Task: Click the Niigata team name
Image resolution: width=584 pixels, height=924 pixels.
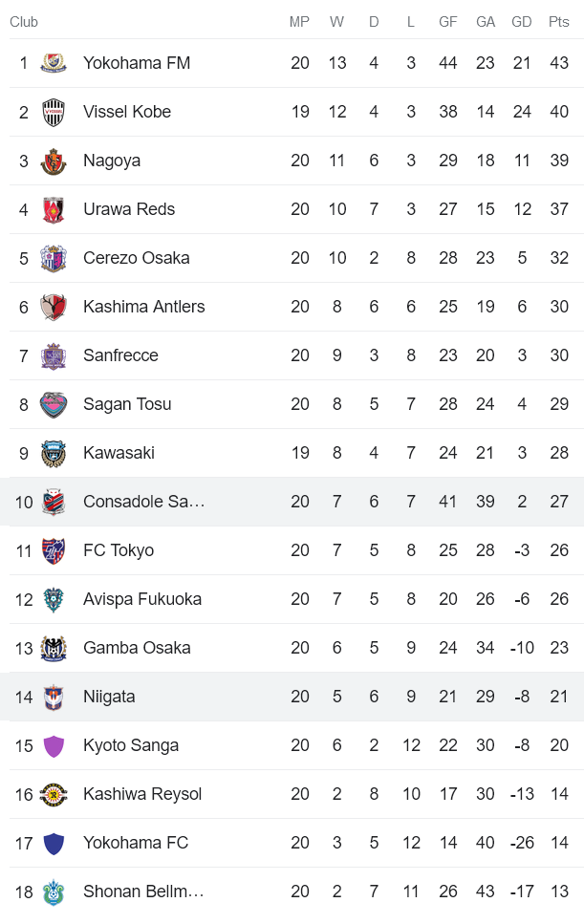Action: click(x=109, y=697)
